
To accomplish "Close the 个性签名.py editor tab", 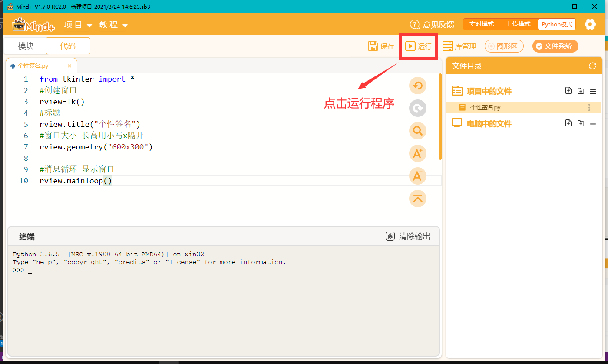I will [69, 66].
